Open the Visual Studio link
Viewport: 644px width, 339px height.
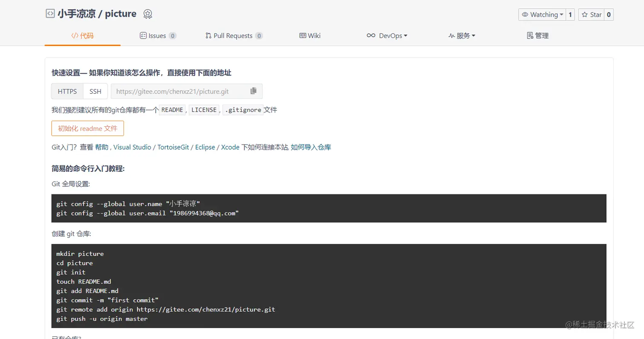(x=132, y=147)
